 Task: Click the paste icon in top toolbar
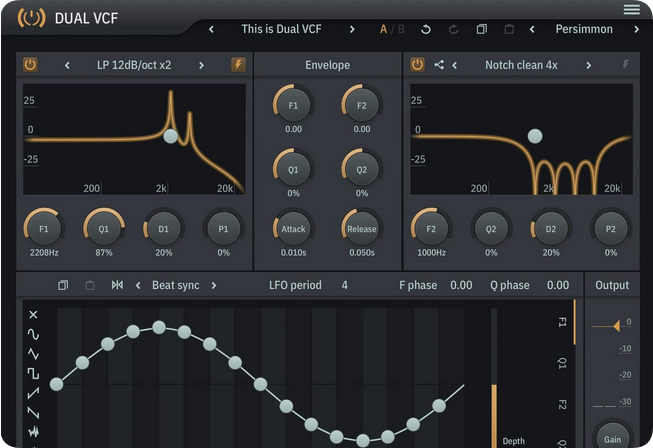(x=509, y=29)
